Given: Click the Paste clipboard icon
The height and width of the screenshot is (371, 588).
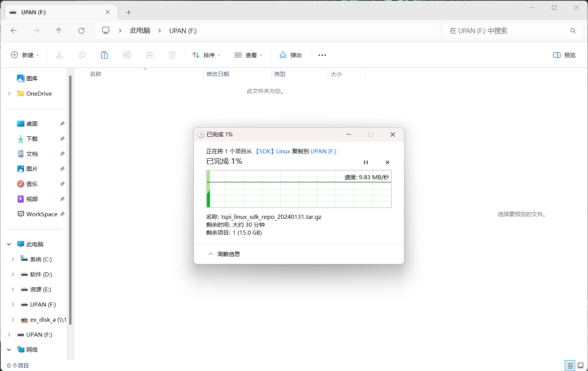Looking at the screenshot, I should tap(105, 55).
